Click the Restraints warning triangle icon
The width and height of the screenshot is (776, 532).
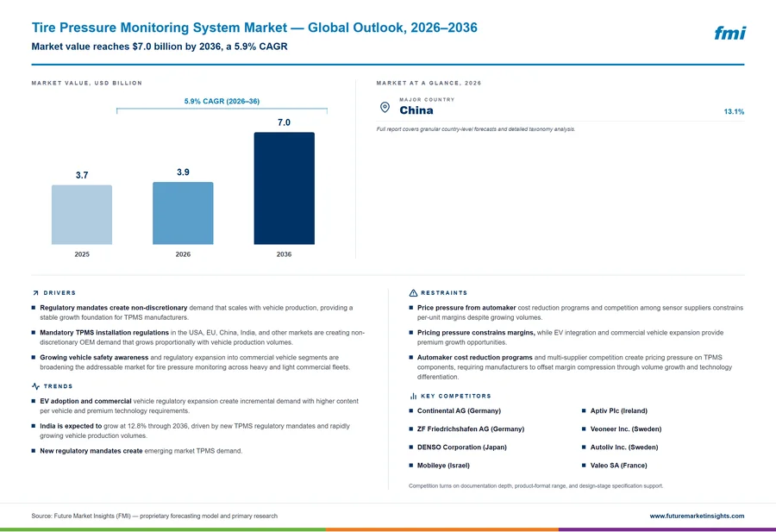tap(413, 293)
